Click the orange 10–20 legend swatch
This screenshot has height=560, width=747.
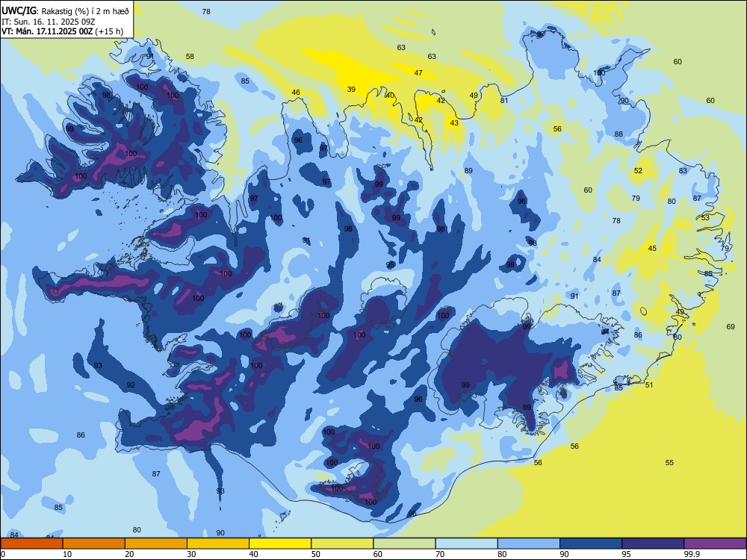pos(94,544)
